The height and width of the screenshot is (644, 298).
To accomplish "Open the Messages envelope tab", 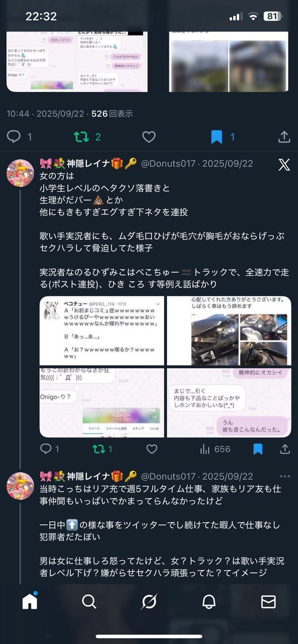I will point(268,602).
